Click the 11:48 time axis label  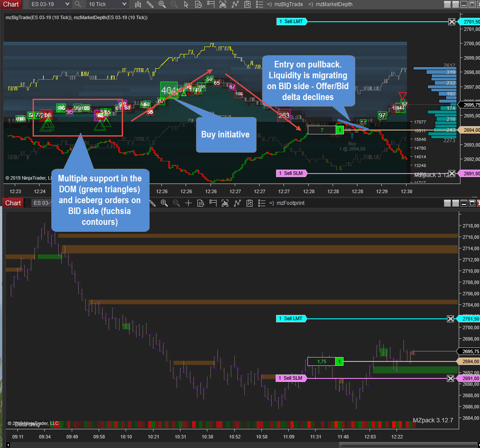click(x=343, y=437)
